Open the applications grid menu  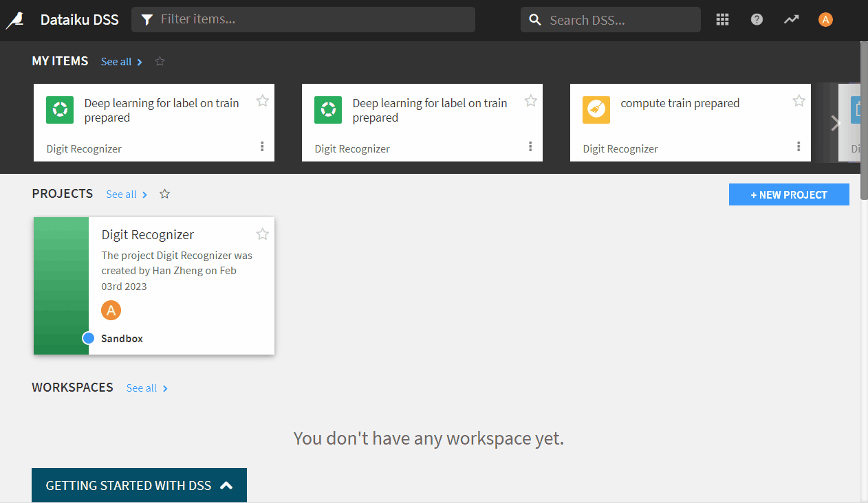point(722,20)
